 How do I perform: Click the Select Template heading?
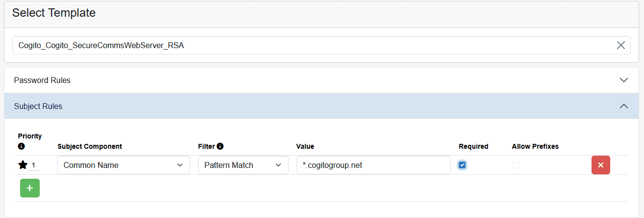(54, 13)
